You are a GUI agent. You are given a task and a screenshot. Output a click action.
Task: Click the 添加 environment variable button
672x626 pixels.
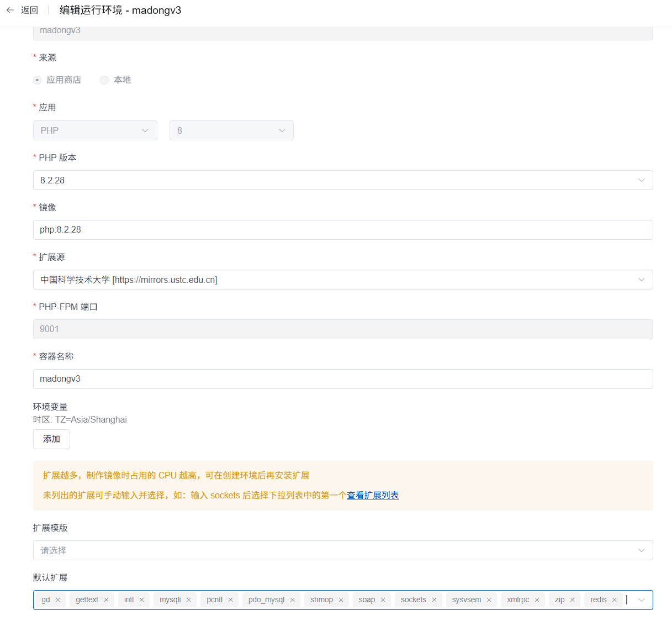click(51, 439)
